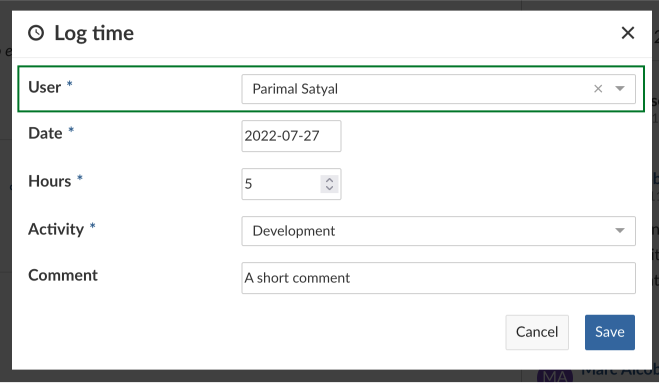Decrease hours with the down stepper arrow
659x383 pixels.
[330, 188]
